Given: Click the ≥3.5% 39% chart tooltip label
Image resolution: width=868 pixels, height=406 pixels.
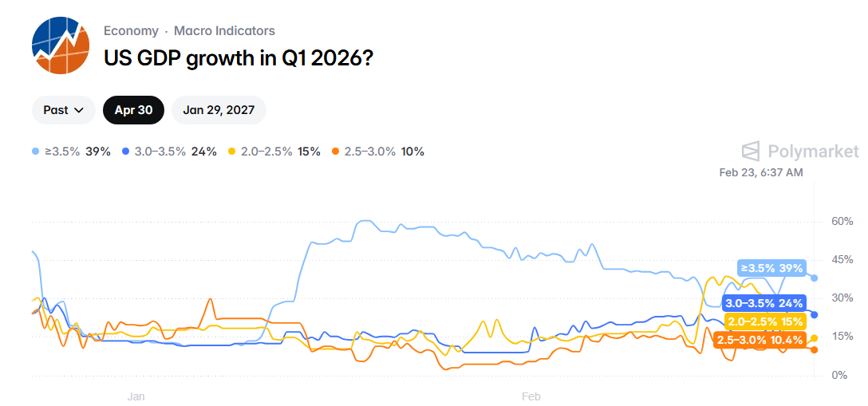Looking at the screenshot, I should pos(771,268).
